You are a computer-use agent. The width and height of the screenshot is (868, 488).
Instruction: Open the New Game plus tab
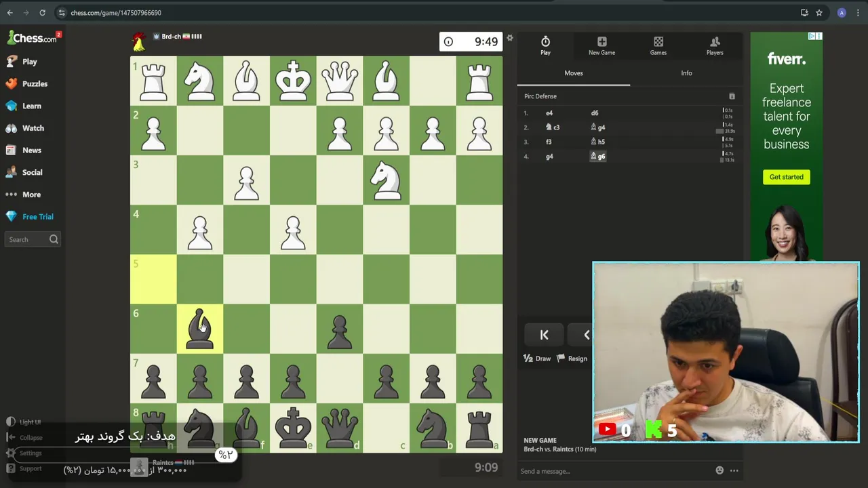[601, 45]
